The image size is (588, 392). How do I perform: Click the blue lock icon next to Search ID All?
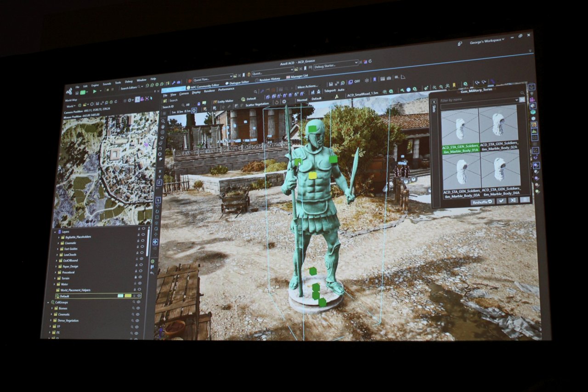198,104
